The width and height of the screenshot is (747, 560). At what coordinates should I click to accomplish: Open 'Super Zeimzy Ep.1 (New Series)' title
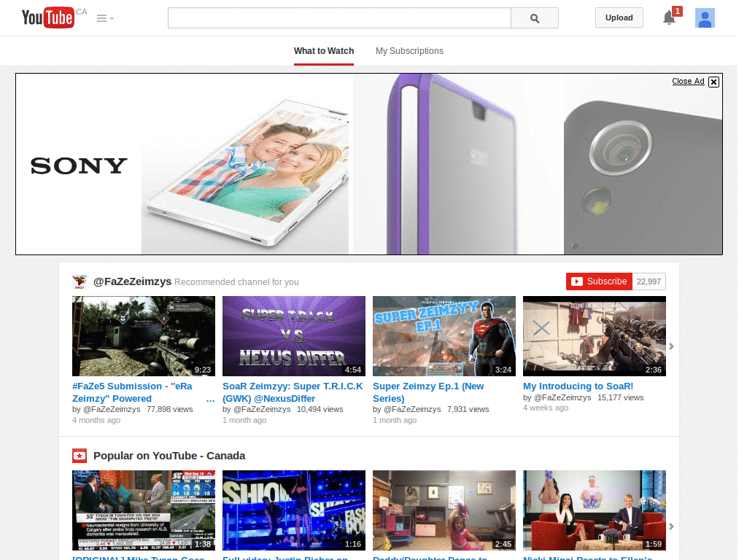tap(428, 392)
